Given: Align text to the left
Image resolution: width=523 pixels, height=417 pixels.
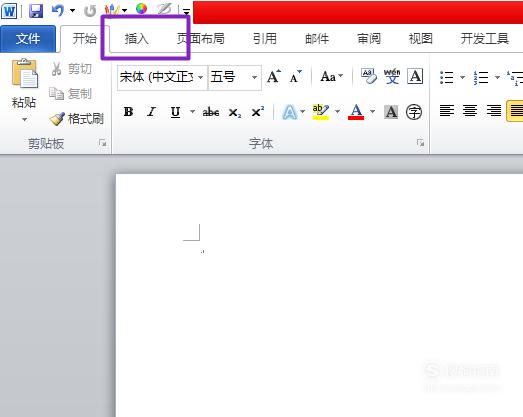Looking at the screenshot, I should point(447,110).
